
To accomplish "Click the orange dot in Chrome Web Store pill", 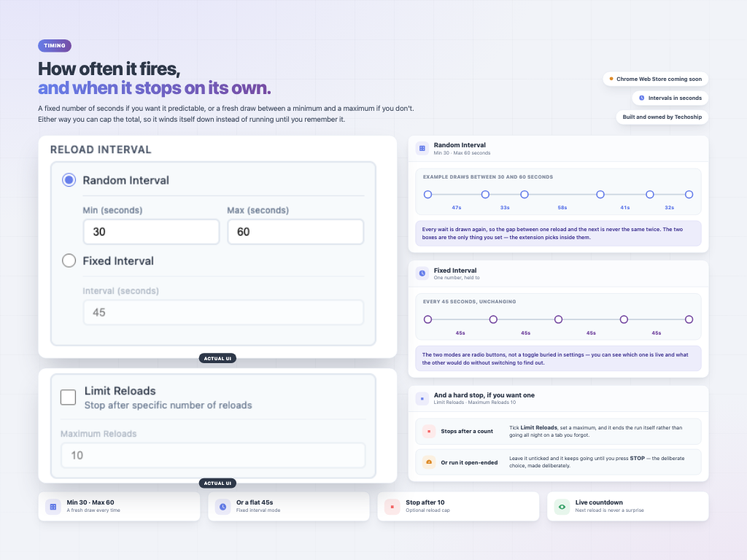I will pyautogui.click(x=611, y=79).
